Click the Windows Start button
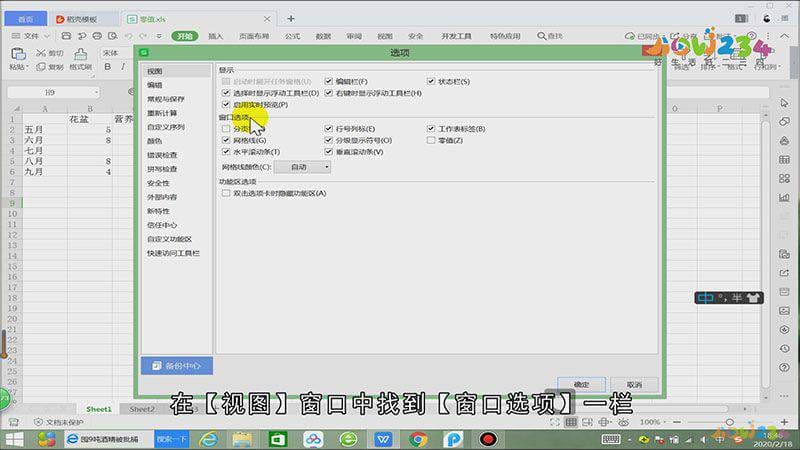This screenshot has height=450, width=800. pyautogui.click(x=14, y=439)
